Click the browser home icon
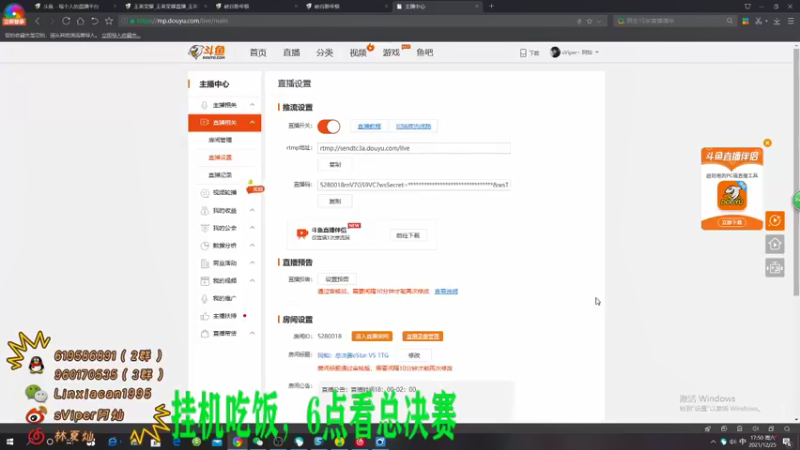The image size is (800, 450). click(80, 21)
